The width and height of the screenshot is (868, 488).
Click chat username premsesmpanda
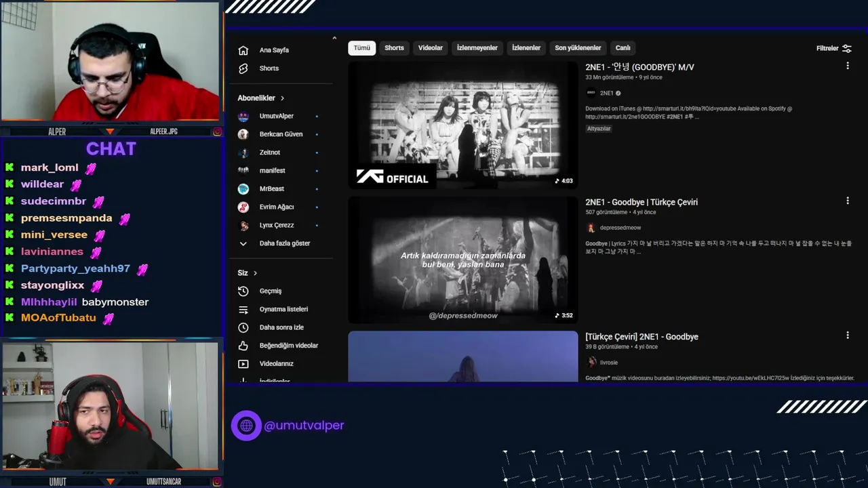(x=66, y=218)
